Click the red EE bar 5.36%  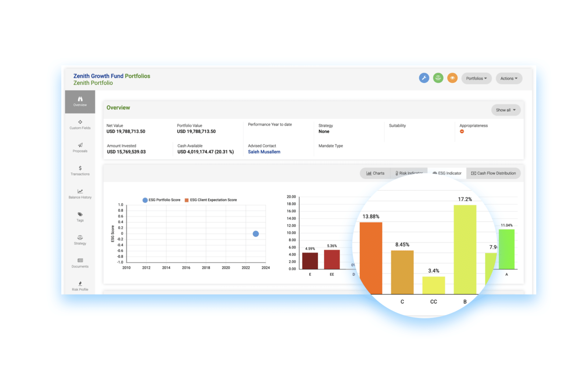pyautogui.click(x=332, y=259)
